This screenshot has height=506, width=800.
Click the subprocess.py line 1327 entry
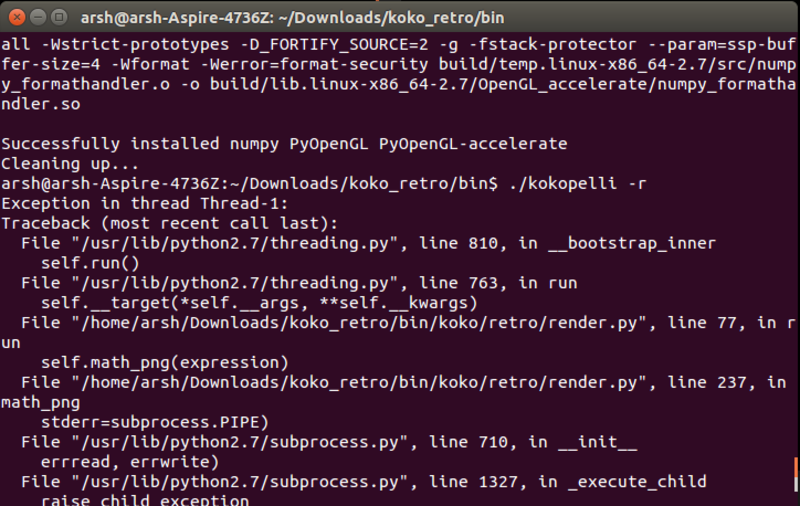tap(364, 482)
